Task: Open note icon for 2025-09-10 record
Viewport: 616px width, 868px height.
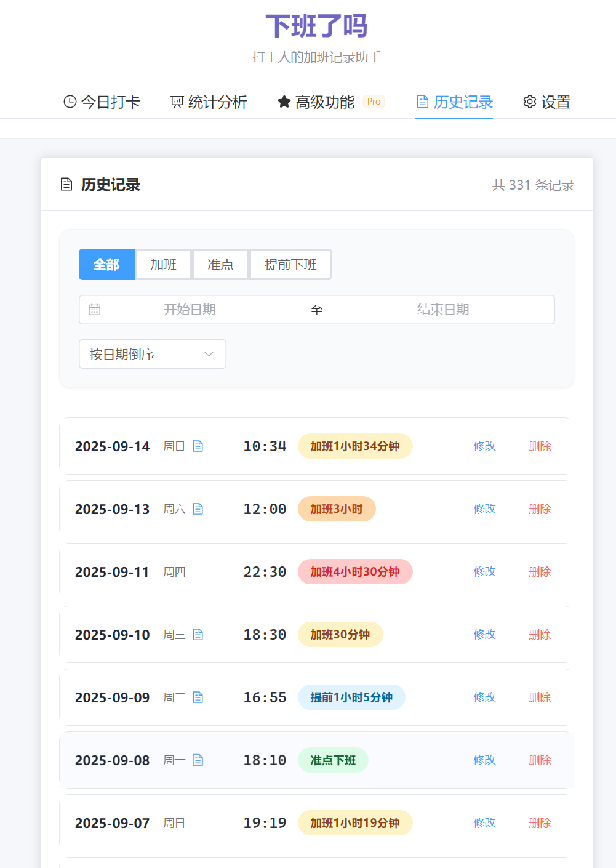Action: (x=198, y=635)
